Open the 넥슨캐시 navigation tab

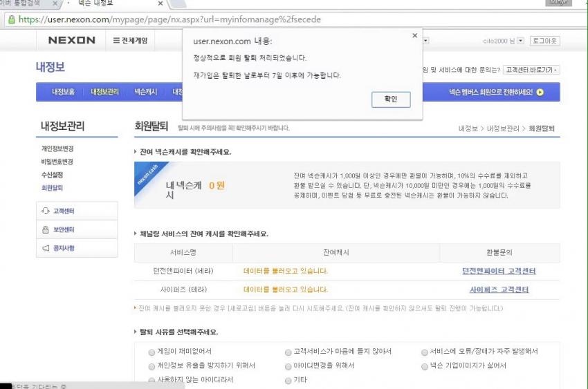click(x=145, y=92)
